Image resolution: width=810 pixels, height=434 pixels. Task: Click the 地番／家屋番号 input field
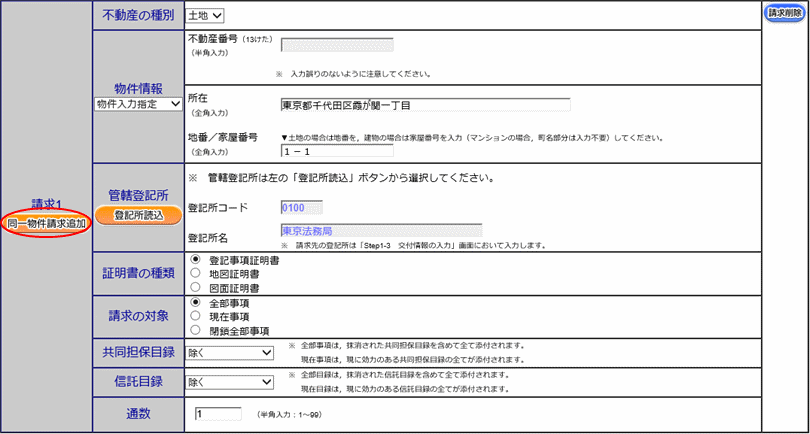(337, 151)
